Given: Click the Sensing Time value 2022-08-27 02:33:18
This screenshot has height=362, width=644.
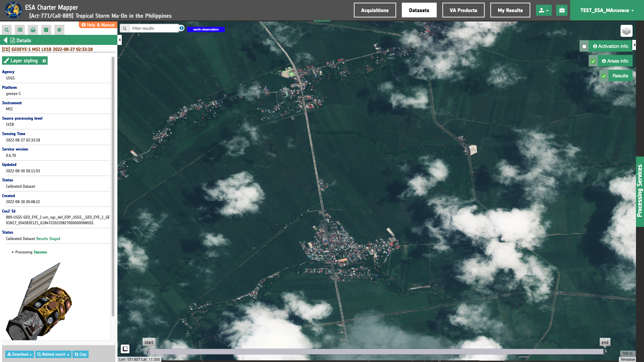Looking at the screenshot, I should pyautogui.click(x=23, y=140).
